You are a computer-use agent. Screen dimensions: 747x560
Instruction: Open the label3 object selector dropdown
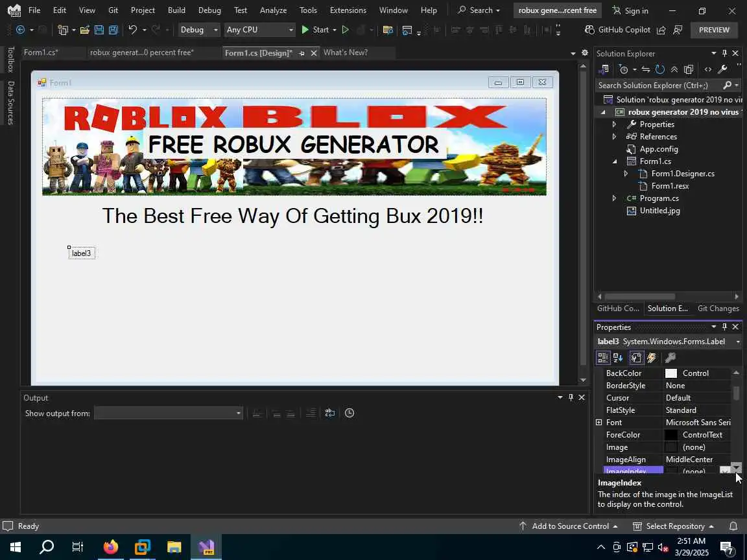point(738,342)
